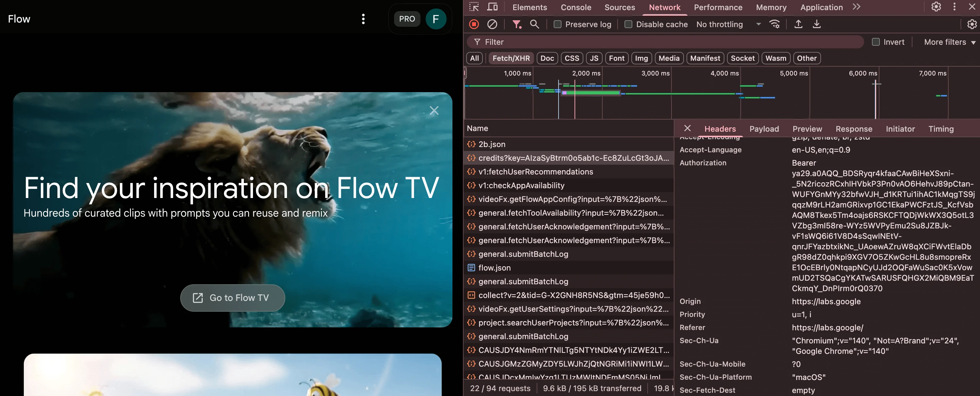The image size is (980, 396).
Task: Select the inspect element picker icon
Action: coord(474,7)
